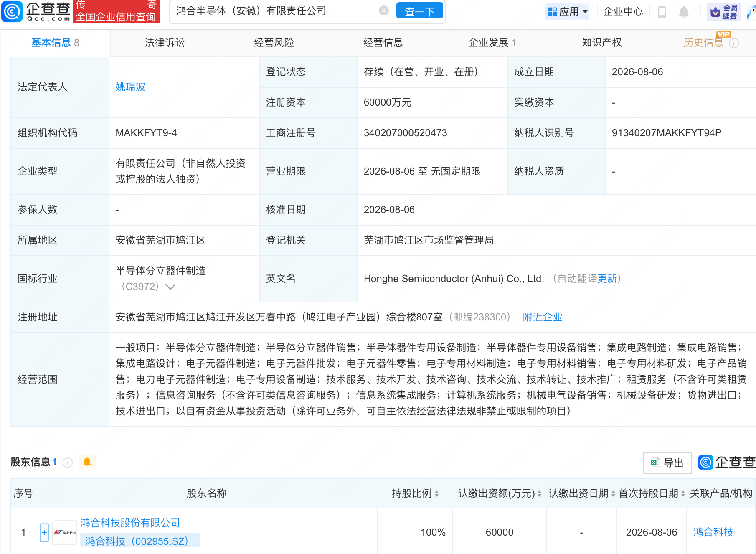This screenshot has width=756, height=554.
Task: Switch to 基本信息 tab
Action: (55, 43)
